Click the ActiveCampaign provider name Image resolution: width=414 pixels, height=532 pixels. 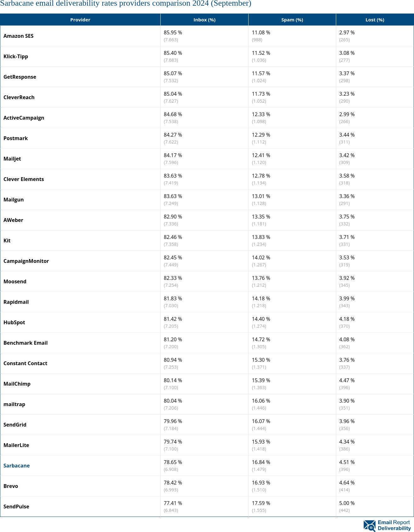tap(24, 118)
